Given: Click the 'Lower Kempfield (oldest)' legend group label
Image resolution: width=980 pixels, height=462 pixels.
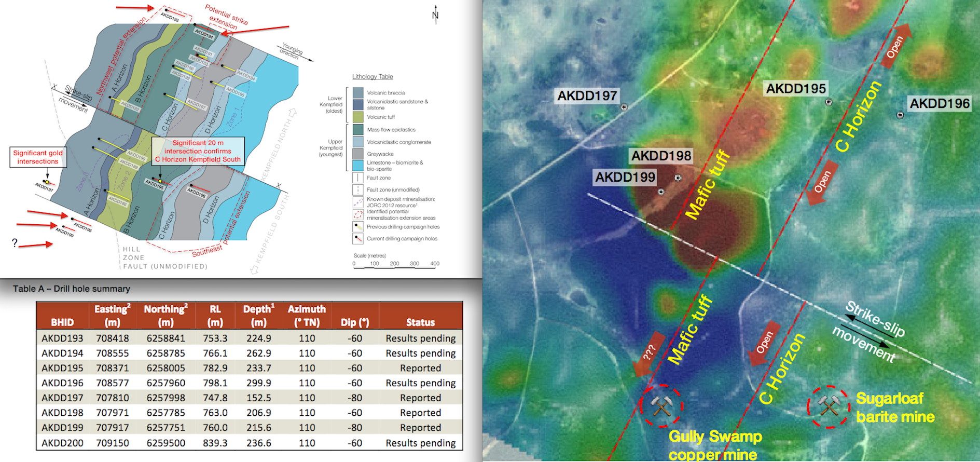Looking at the screenshot, I should point(331,104).
